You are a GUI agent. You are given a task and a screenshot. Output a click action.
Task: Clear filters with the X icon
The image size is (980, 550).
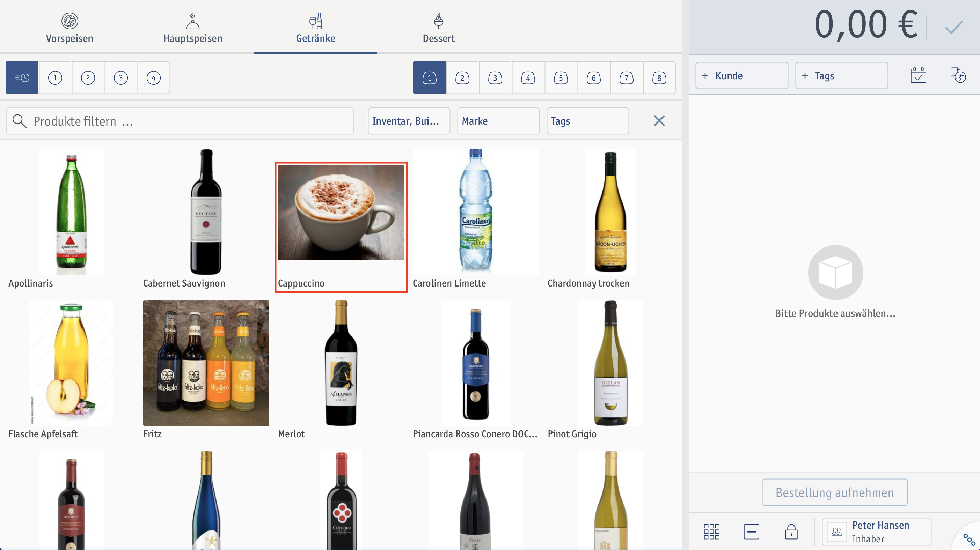(x=659, y=121)
